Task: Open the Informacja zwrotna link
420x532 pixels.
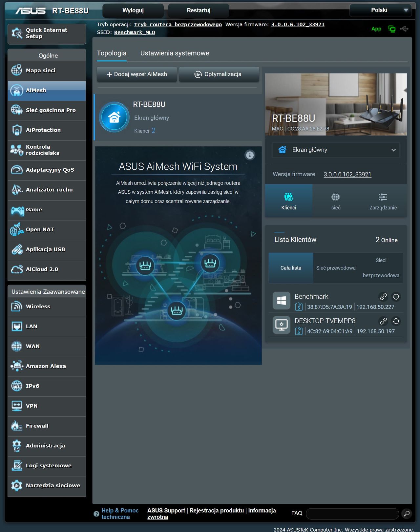Action: coord(212,514)
